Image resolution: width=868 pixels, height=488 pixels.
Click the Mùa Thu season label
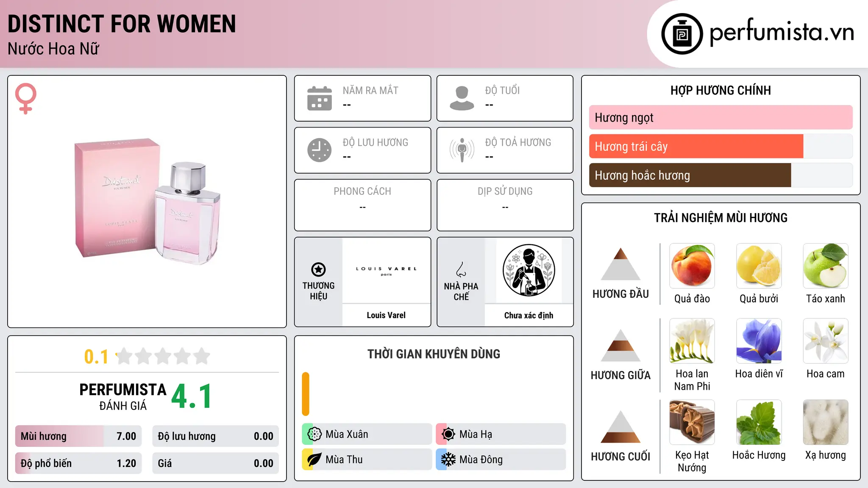(x=344, y=460)
